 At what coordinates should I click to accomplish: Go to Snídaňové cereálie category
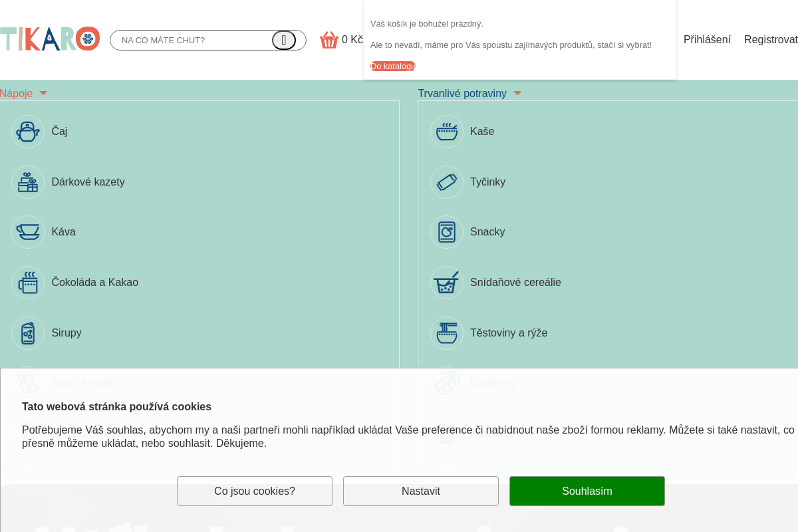point(515,283)
